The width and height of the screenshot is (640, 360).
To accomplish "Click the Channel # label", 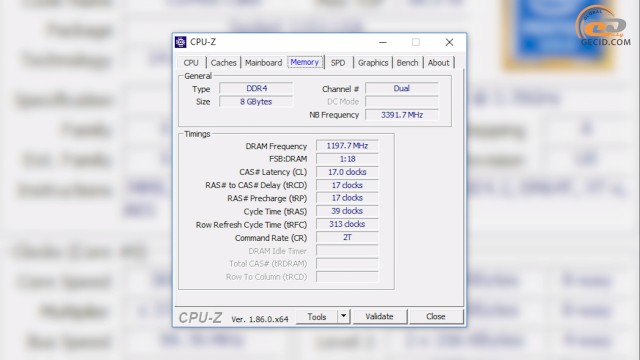I will pyautogui.click(x=340, y=89).
